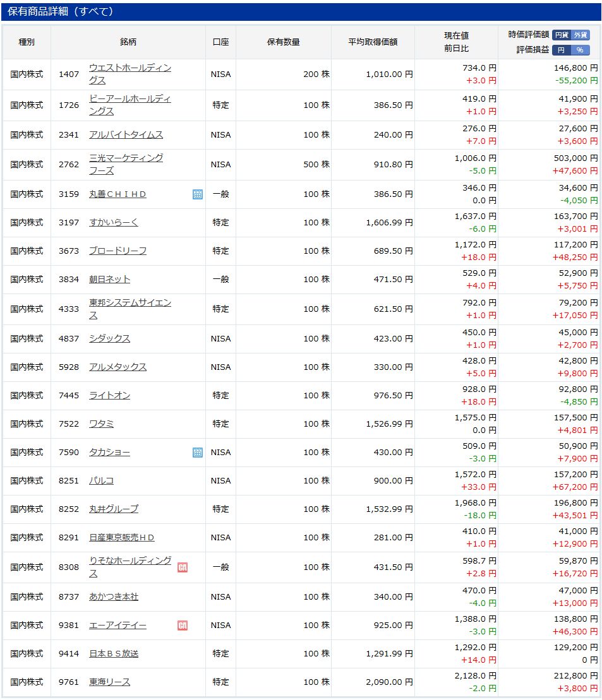The width and height of the screenshot is (602, 700).
Task: Open アルバイトタイムス stock link
Action: (126, 135)
